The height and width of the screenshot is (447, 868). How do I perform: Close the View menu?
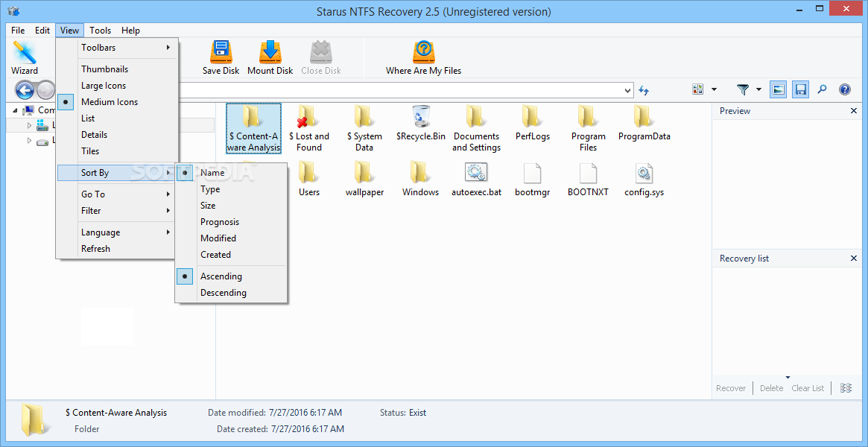(69, 31)
